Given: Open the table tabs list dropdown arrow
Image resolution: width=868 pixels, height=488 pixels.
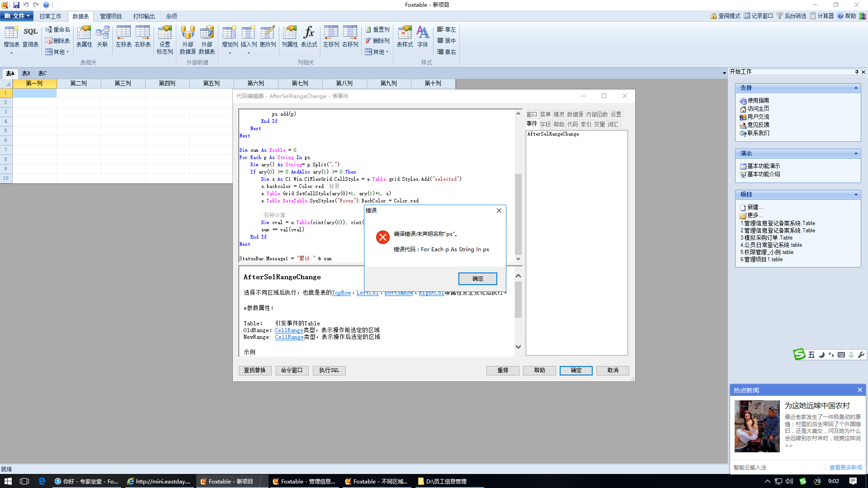Looking at the screenshot, I should (724, 73).
